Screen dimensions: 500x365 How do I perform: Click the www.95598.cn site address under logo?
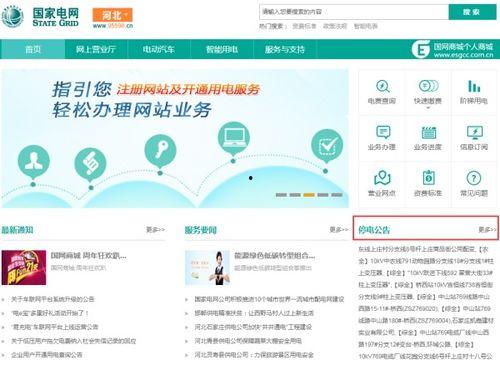(113, 26)
